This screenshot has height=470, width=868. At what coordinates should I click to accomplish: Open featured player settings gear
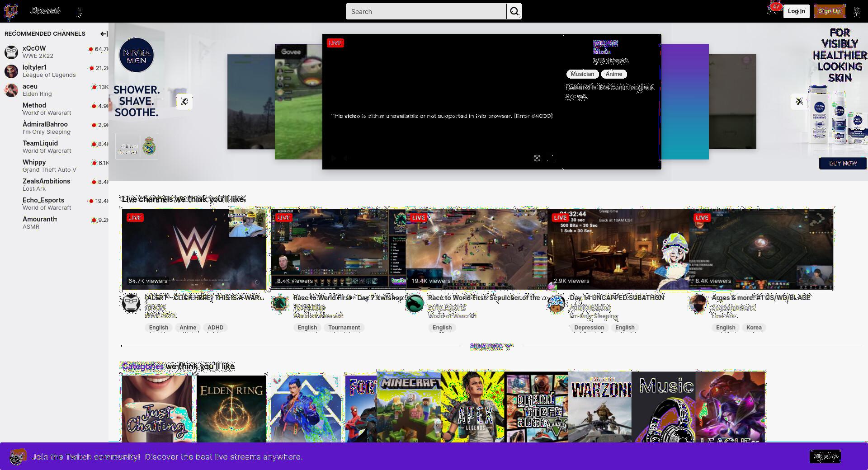(x=537, y=158)
